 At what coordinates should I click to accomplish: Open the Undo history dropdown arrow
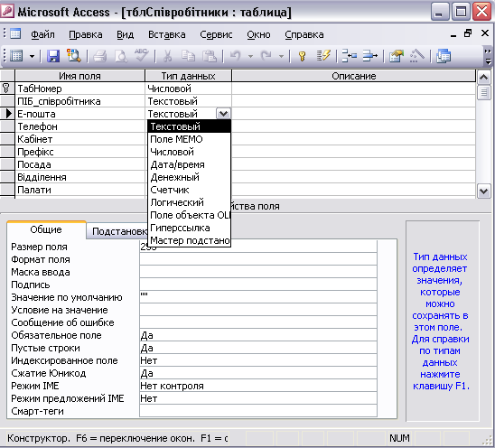coord(250,57)
